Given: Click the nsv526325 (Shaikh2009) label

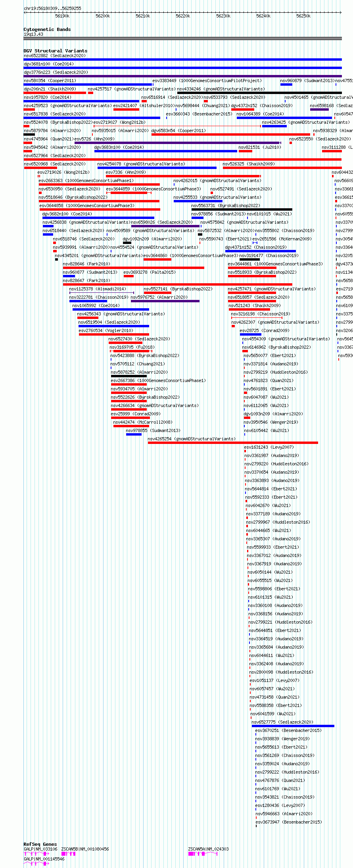Looking at the screenshot, I should tap(249, 164).
